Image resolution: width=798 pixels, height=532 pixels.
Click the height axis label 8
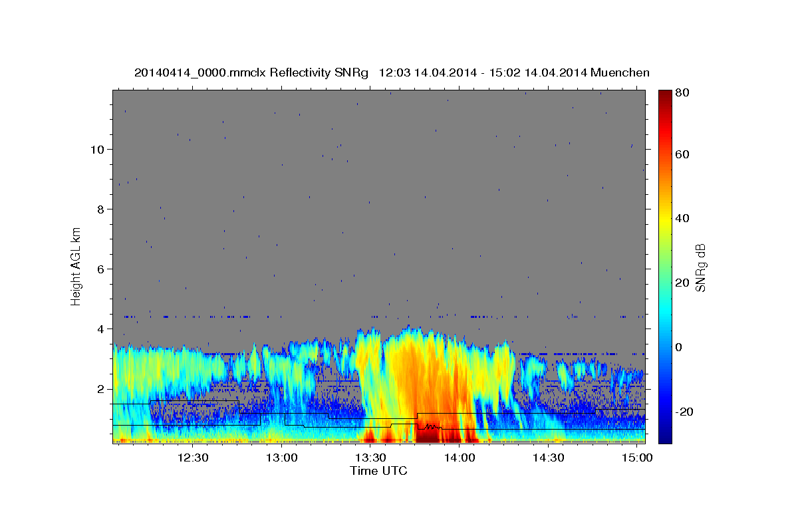[x=101, y=209]
